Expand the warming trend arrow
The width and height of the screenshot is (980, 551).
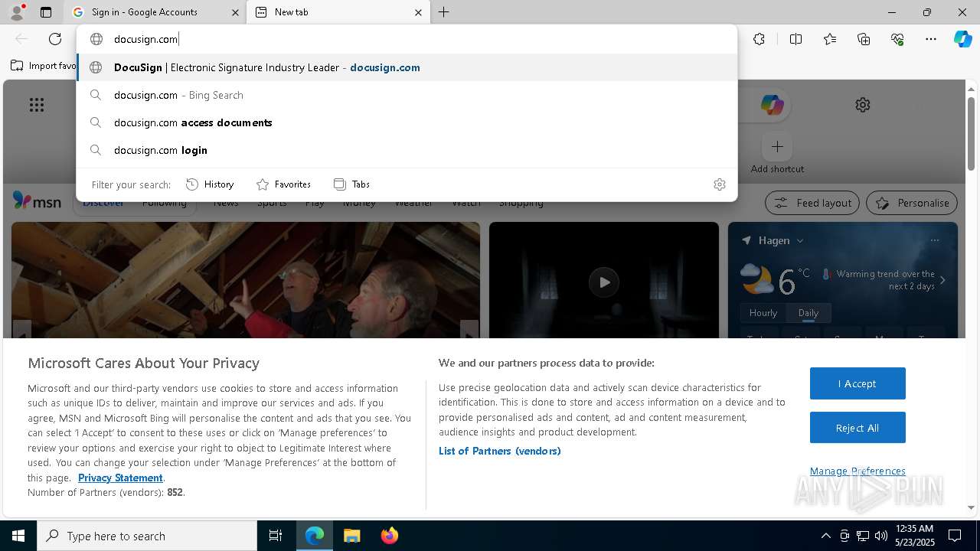[942, 280]
